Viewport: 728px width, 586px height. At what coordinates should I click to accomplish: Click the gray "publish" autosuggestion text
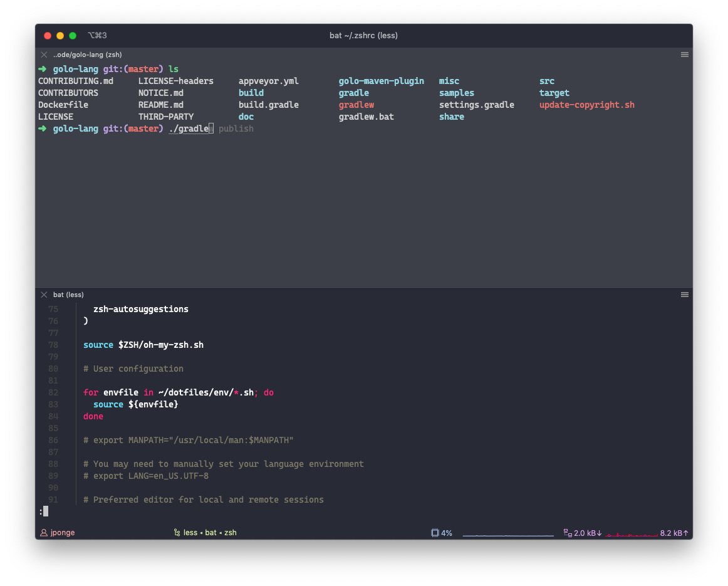point(236,128)
